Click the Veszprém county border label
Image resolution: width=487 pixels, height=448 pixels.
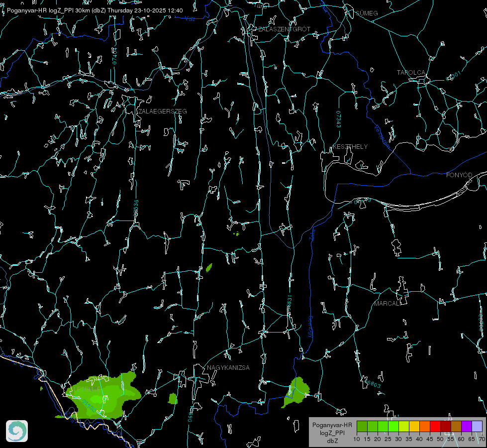point(382,137)
